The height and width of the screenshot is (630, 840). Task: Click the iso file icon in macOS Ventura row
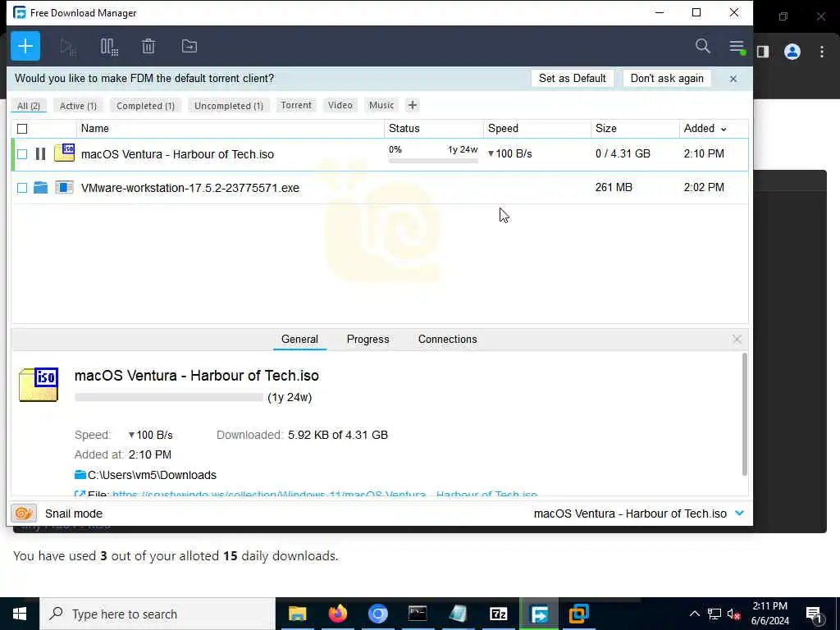click(x=64, y=153)
